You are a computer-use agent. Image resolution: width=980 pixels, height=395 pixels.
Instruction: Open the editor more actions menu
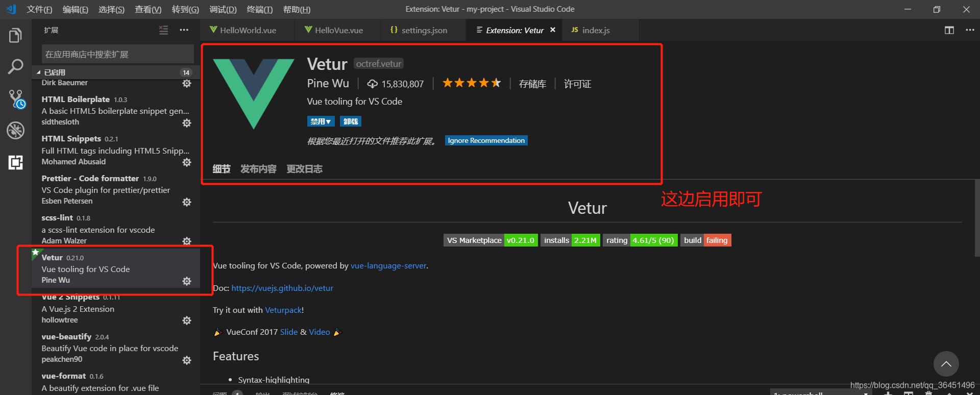tap(970, 30)
